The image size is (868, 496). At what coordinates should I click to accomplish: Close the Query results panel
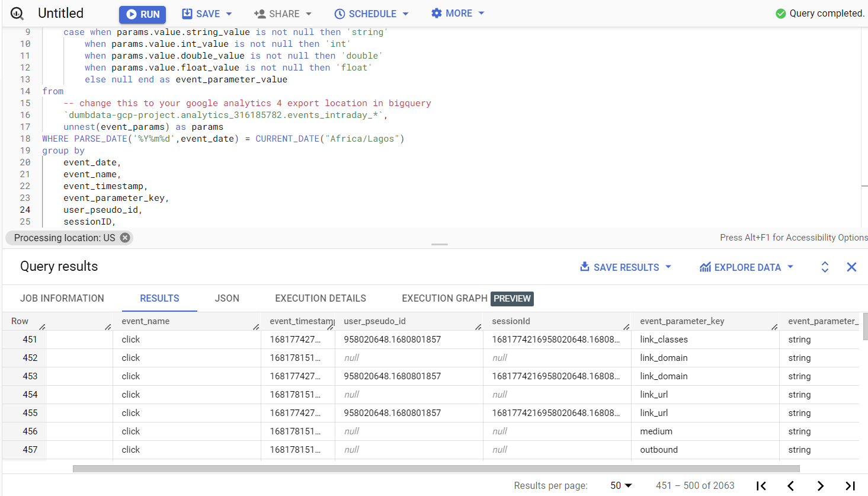point(851,267)
